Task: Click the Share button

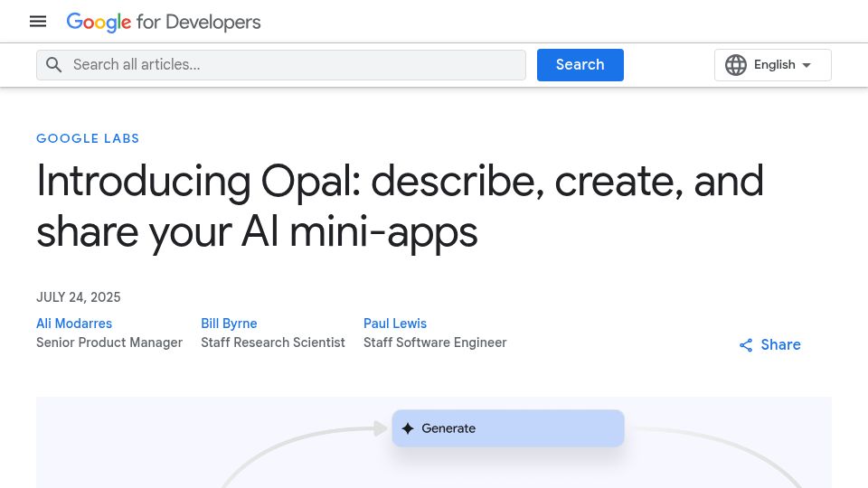Action: click(770, 344)
